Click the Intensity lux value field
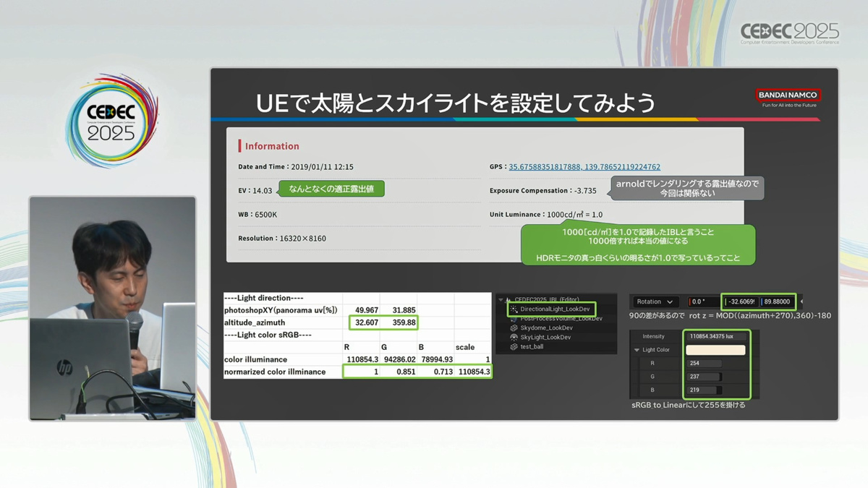Image resolution: width=868 pixels, height=488 pixels. click(716, 336)
